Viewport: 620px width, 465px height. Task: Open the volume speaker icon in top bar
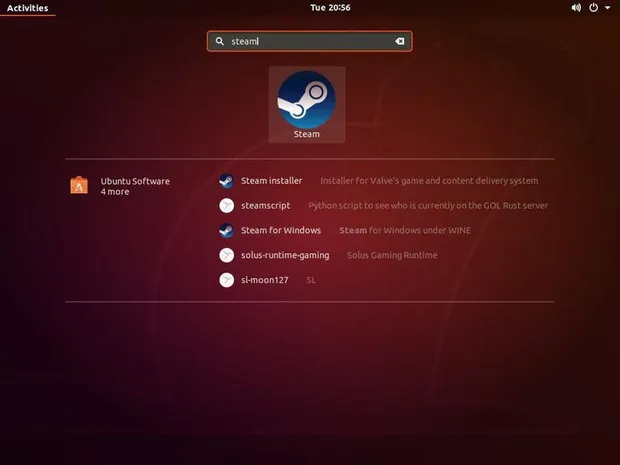[576, 8]
